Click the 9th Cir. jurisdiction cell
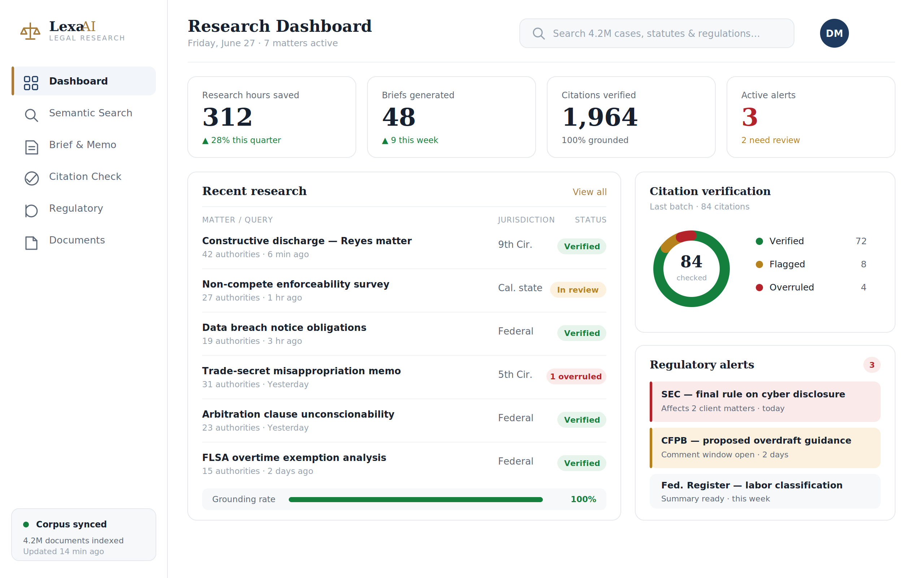This screenshot has width=924, height=578. tap(515, 245)
